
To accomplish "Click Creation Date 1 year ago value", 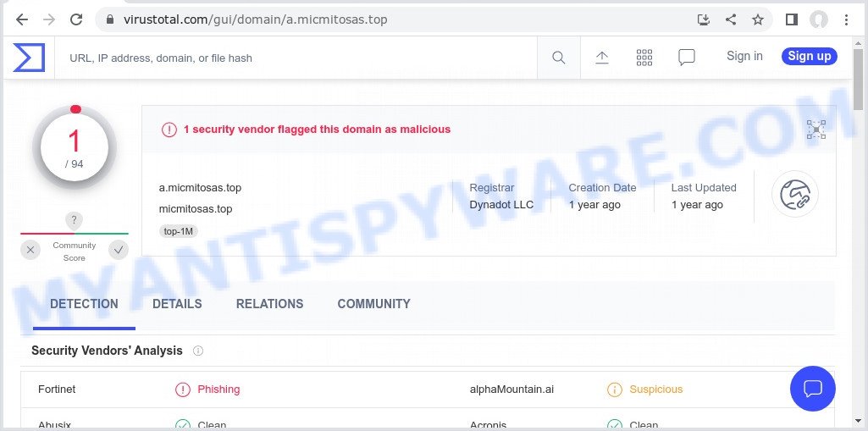I will point(594,205).
